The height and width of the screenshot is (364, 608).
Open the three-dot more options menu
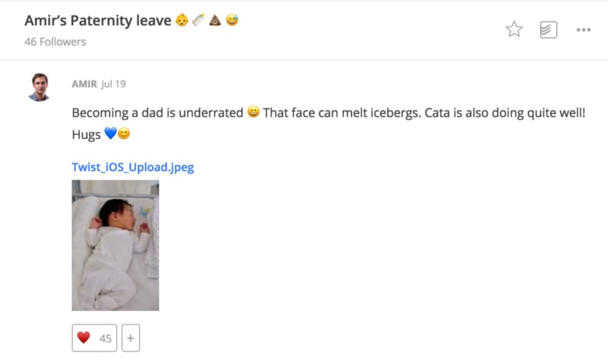click(x=584, y=30)
